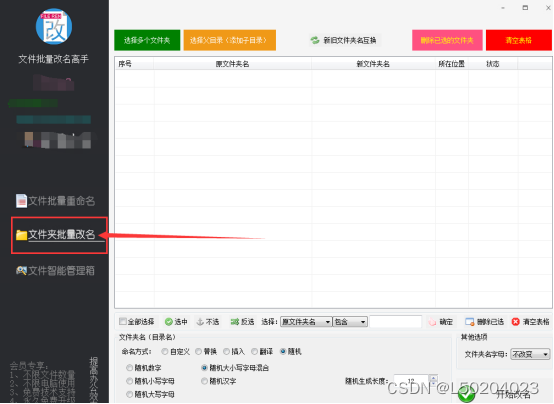Click the app logo with 改 character

point(54,27)
